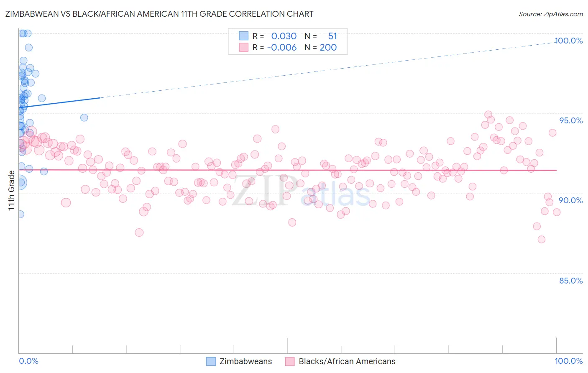Click the N value 51 in the legend
This screenshot has height=373, width=588.
click(x=332, y=36)
